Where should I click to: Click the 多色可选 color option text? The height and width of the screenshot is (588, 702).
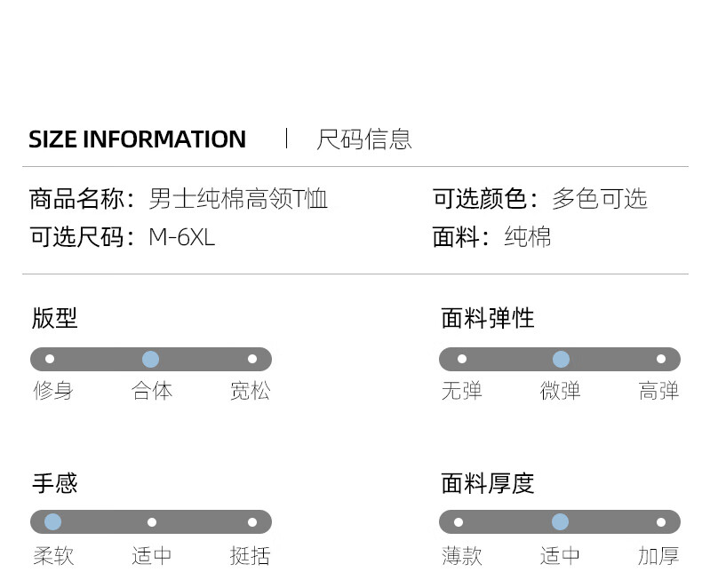pyautogui.click(x=599, y=199)
